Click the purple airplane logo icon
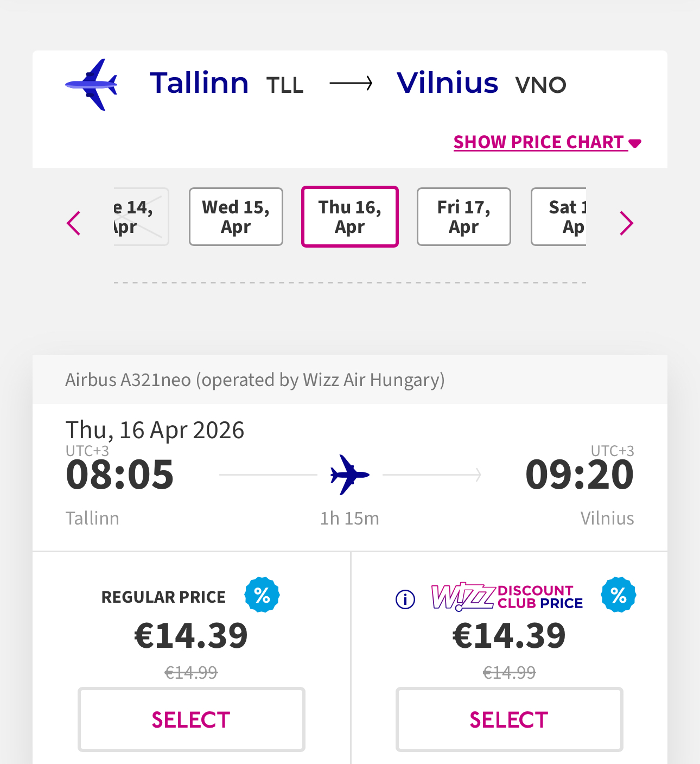The width and height of the screenshot is (700, 764). click(91, 84)
